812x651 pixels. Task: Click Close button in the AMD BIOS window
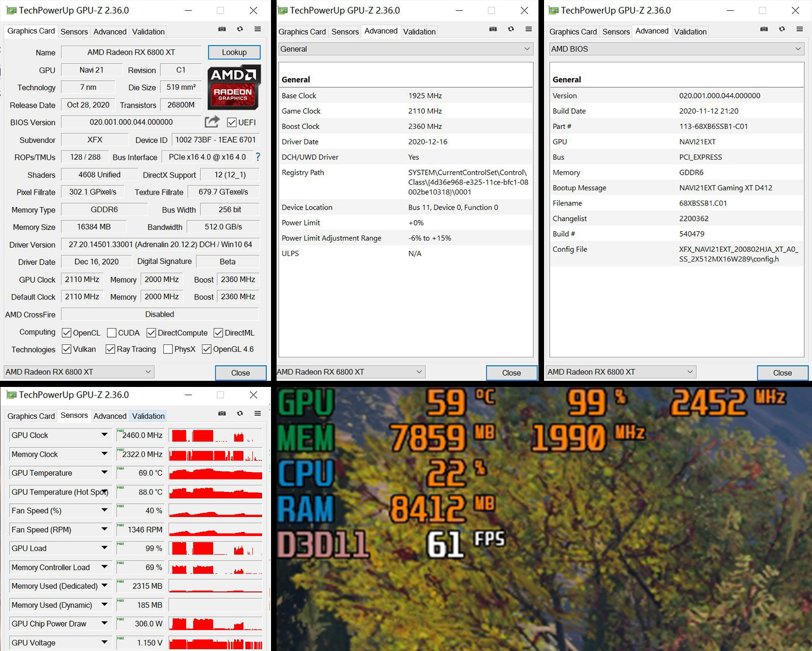coord(782,373)
